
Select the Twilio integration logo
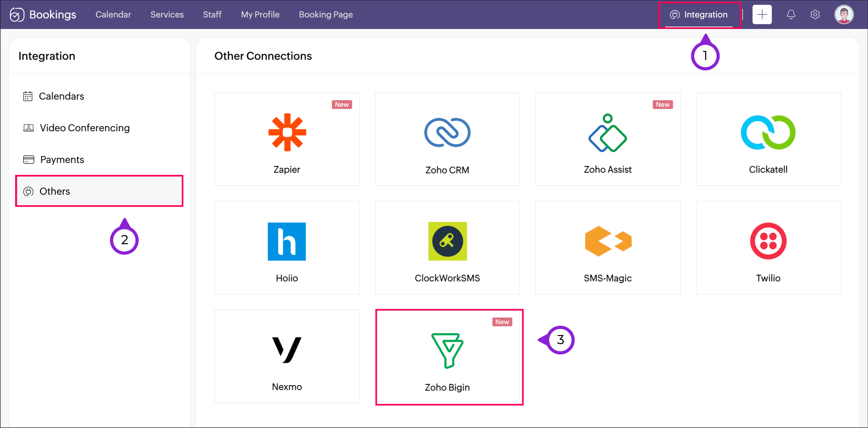tap(768, 241)
